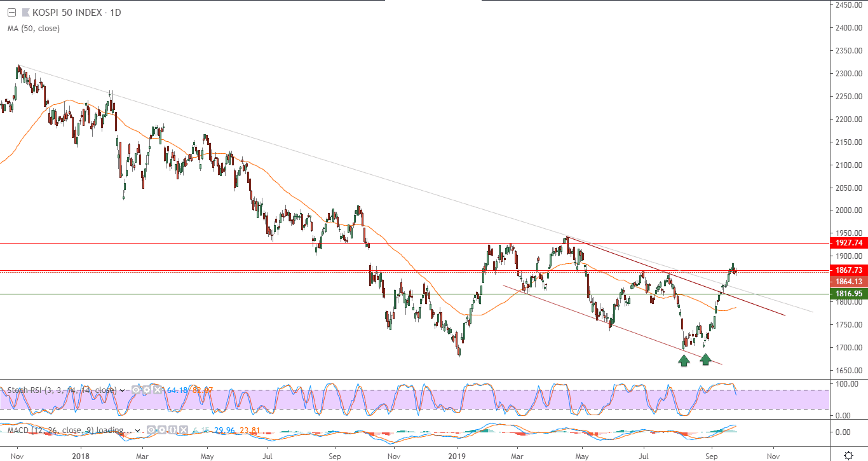Hide the Stoch RSI indicator with eye icon
The image size is (868, 461).
(136, 390)
